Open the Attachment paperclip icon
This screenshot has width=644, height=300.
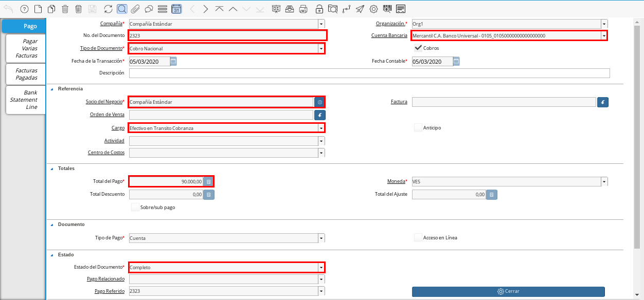(x=135, y=9)
